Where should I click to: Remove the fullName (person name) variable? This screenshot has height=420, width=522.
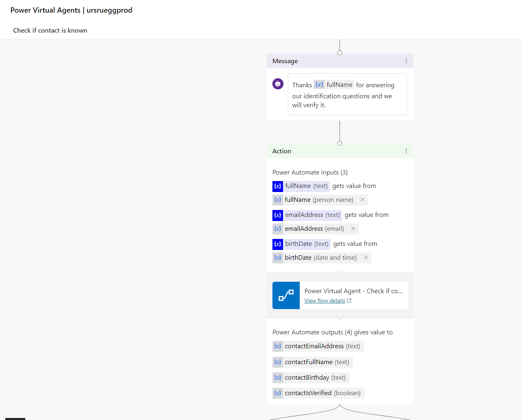(363, 199)
